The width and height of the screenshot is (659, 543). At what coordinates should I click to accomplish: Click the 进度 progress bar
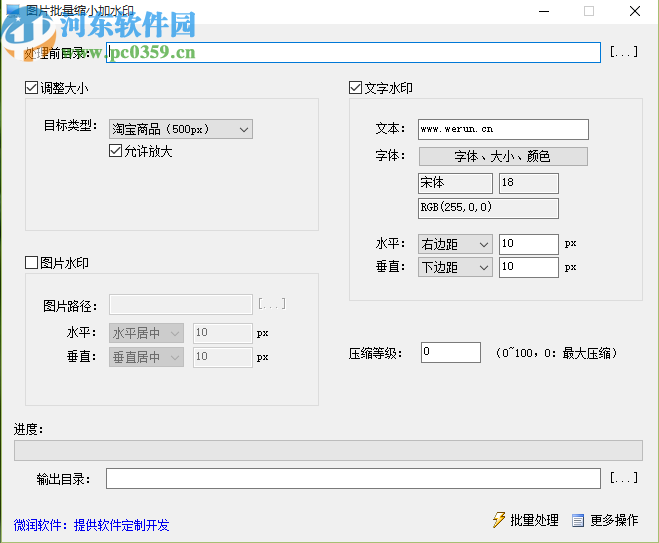(328, 450)
